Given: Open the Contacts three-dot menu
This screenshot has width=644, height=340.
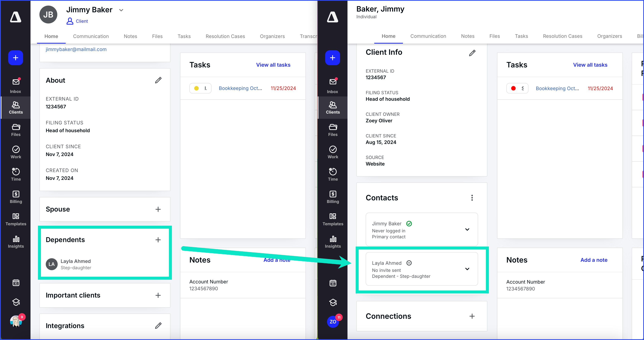Looking at the screenshot, I should pos(472,198).
